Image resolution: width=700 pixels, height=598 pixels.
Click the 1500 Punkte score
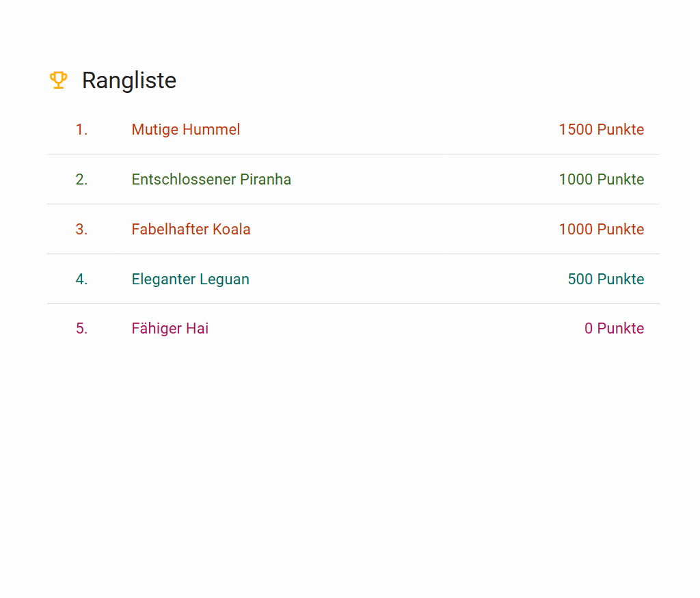601,130
